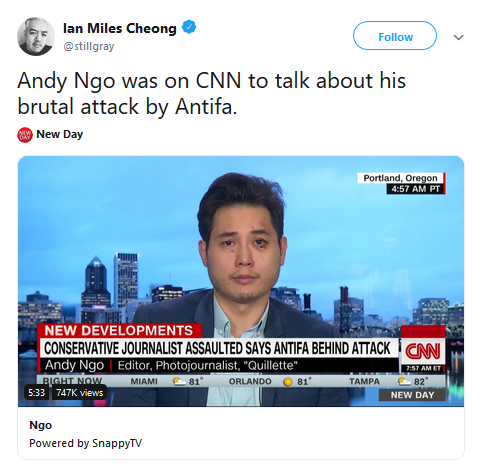Click the New Day red logo icon
The image size is (489, 464).
[25, 135]
